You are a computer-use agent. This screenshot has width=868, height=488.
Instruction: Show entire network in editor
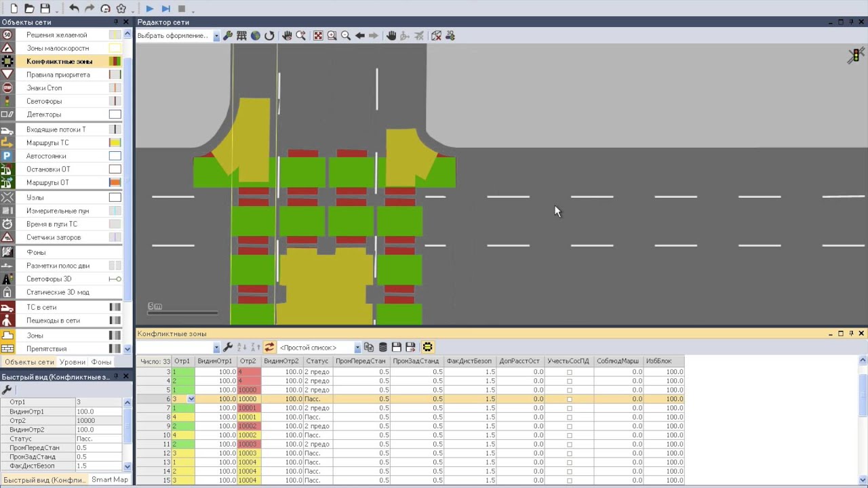tap(318, 36)
